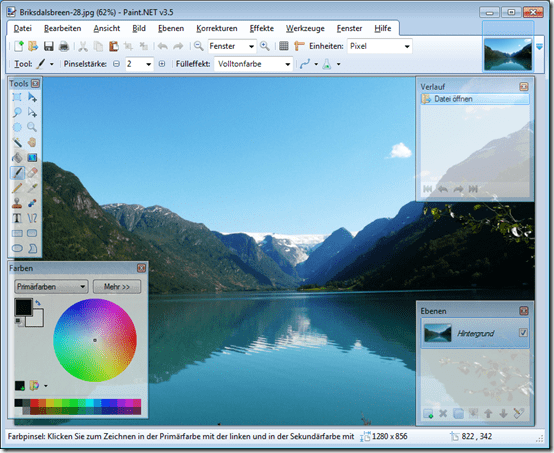Open the Einheiten Pixel dropdown
Screen dimensions: 554x453
click(380, 46)
